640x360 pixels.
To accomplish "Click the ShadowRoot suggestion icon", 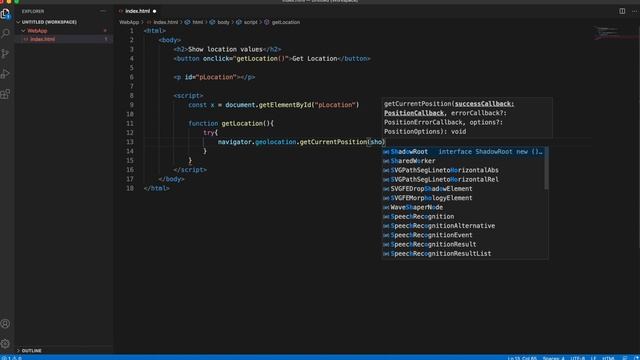I will pyautogui.click(x=386, y=152).
